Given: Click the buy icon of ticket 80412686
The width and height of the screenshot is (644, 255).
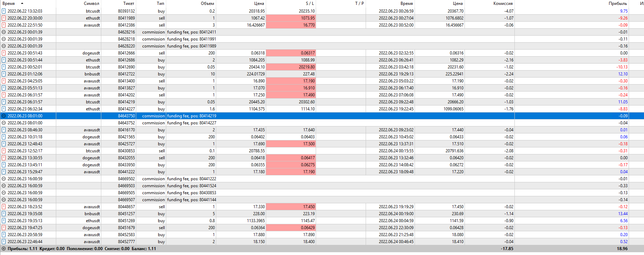Looking at the screenshot, I should pyautogui.click(x=4, y=60).
